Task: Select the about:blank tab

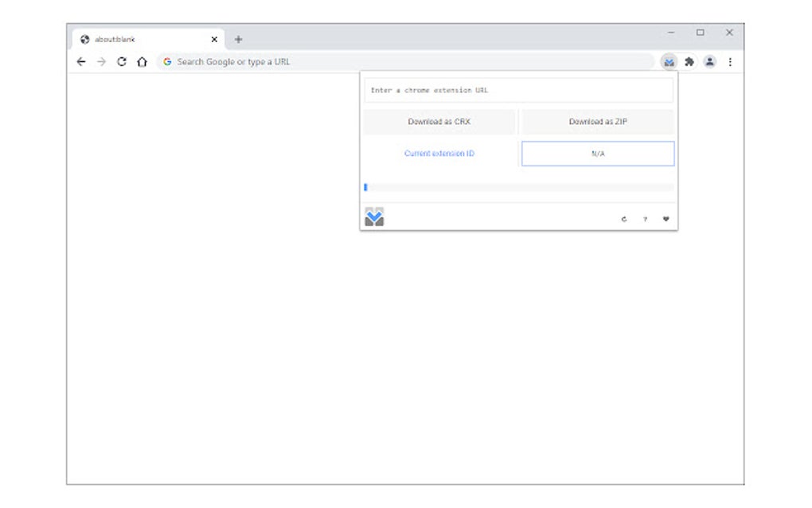Action: point(143,39)
